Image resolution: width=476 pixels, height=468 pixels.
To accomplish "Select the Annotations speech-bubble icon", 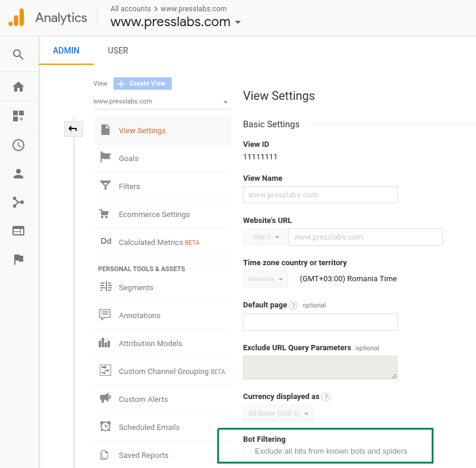I will click(106, 315).
